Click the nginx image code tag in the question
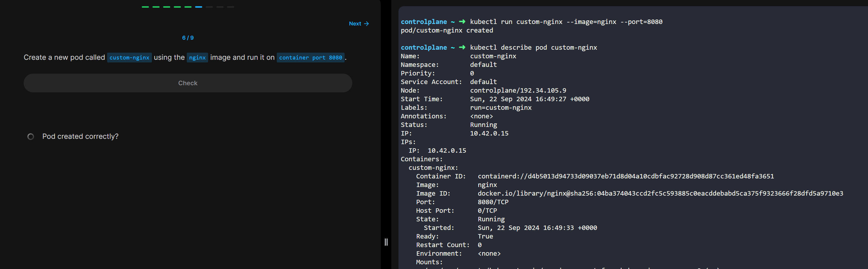This screenshot has height=269, width=868. click(197, 58)
